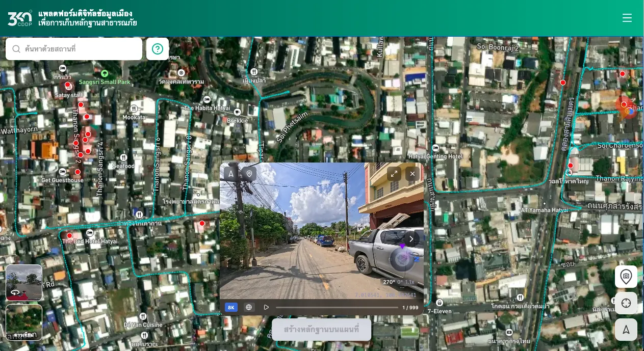
Task: Click the map compass arrow button at bottom right
Action: pos(626,330)
